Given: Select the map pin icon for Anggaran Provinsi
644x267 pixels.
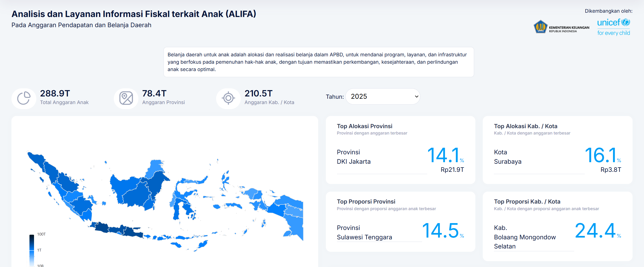Looking at the screenshot, I should coord(126,98).
